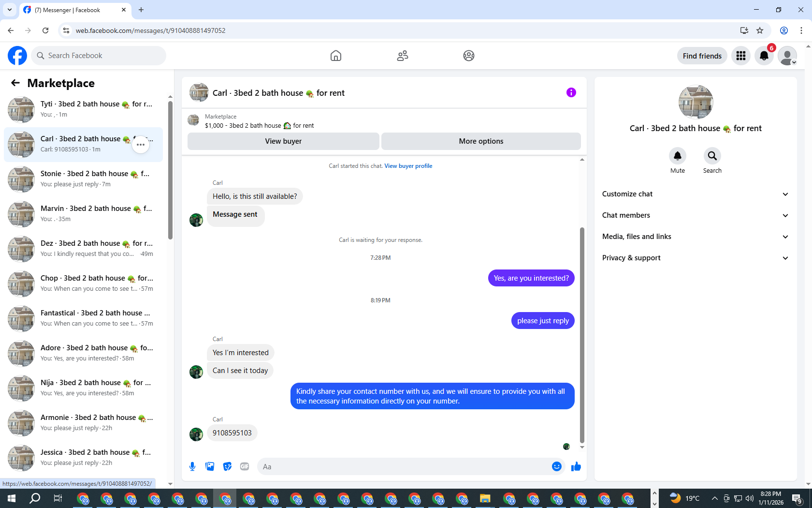This screenshot has height=508, width=812.
Task: Open the Chrome tab search dropdown
Action: 10,10
